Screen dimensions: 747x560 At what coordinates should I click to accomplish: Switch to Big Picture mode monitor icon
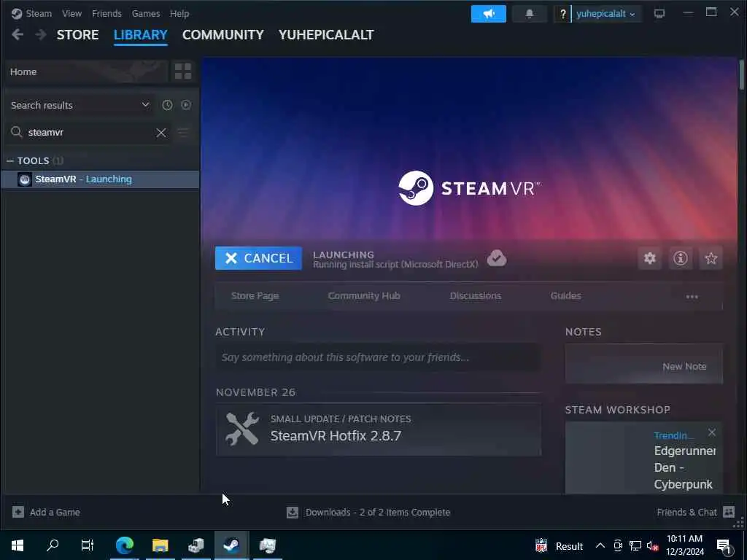click(659, 14)
